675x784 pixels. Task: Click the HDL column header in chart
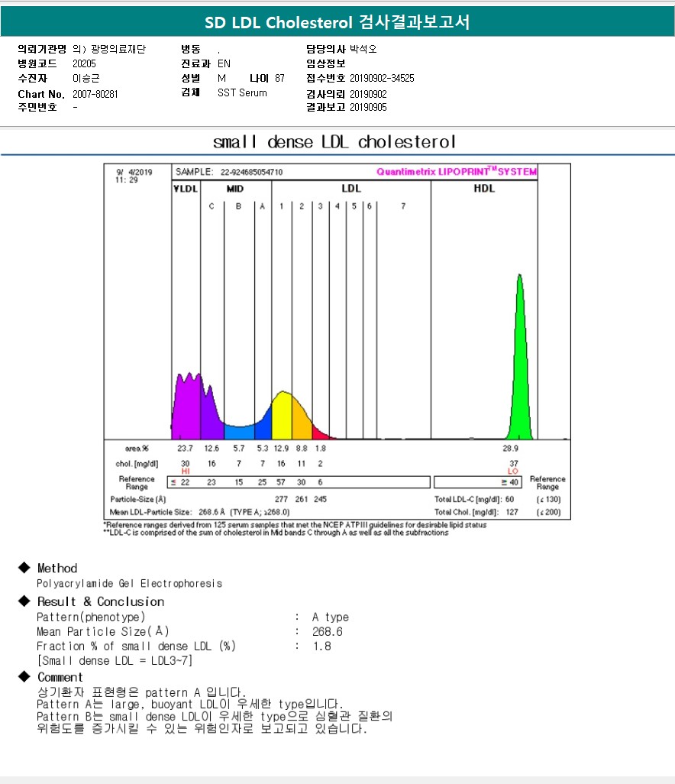[483, 188]
